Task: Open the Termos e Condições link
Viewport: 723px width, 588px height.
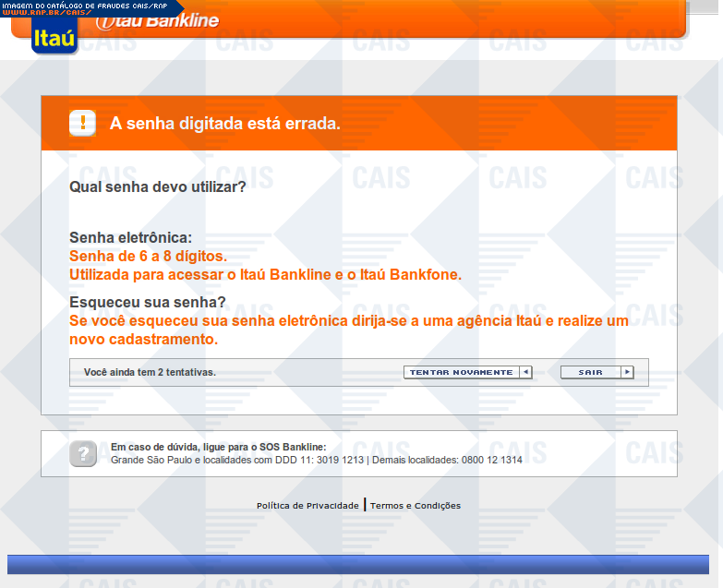Action: (x=415, y=506)
